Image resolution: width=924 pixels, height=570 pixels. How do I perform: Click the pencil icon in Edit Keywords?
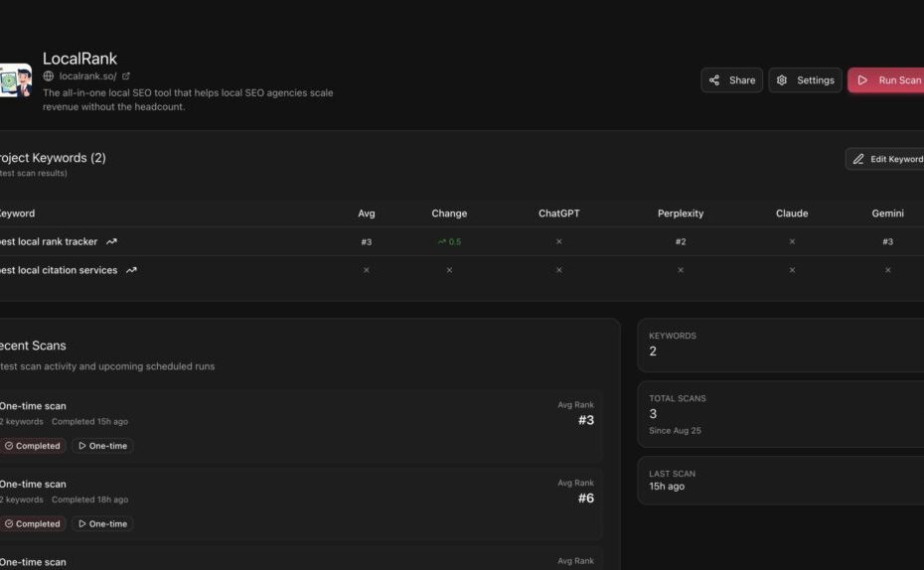click(x=858, y=159)
